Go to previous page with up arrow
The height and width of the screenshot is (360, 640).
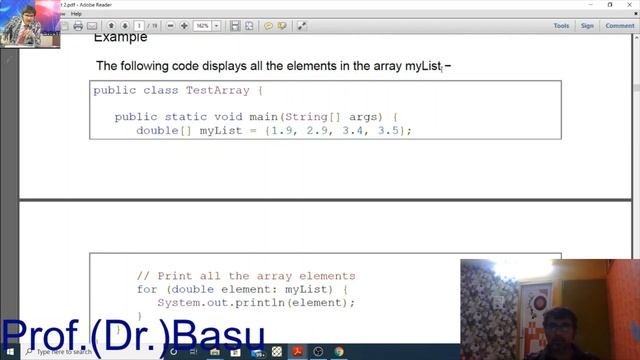pyautogui.click(x=111, y=26)
